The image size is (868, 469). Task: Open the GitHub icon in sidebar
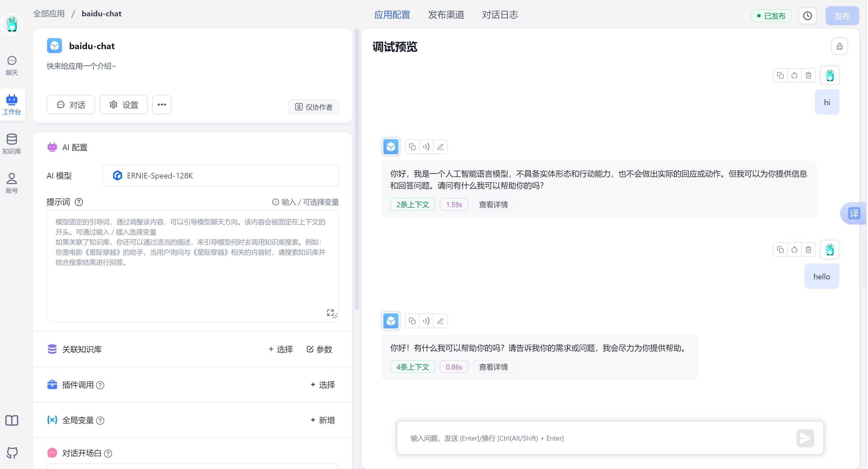pos(12,452)
